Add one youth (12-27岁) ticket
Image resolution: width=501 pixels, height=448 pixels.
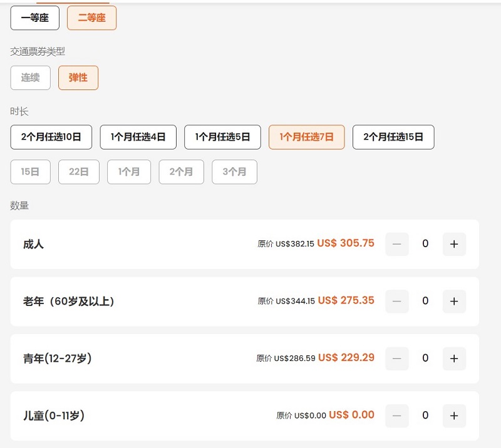(454, 359)
